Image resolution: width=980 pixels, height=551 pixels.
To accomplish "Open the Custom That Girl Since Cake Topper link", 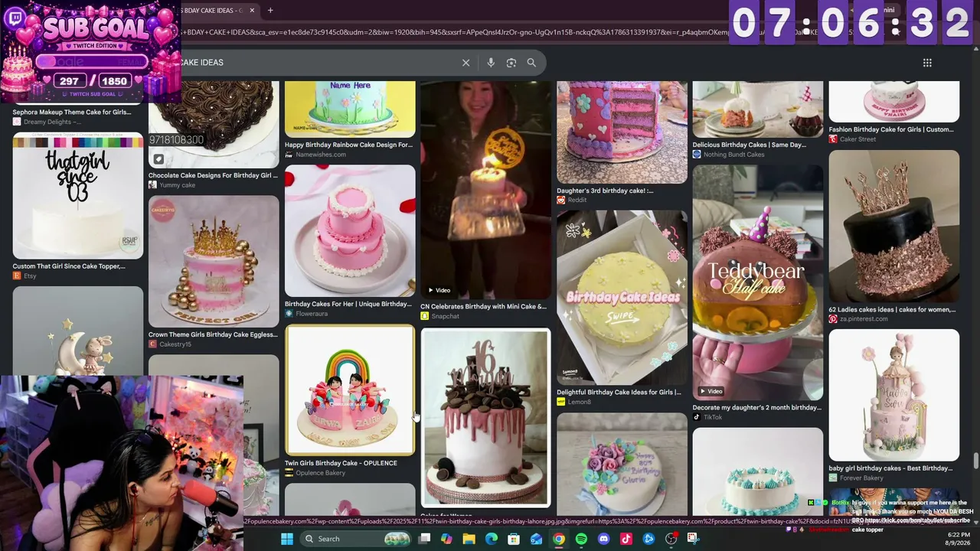I will 69,266.
